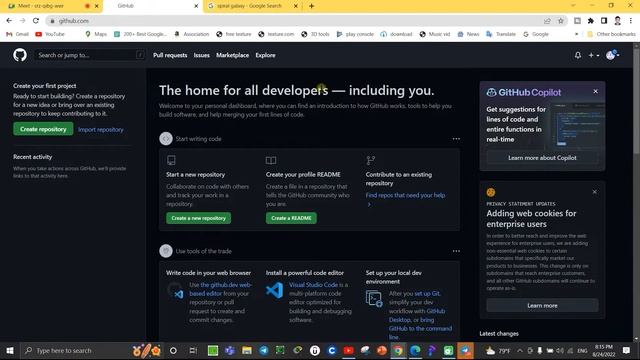The image size is (640, 360).
Task: Open the user avatar menu
Action: [x=612, y=55]
